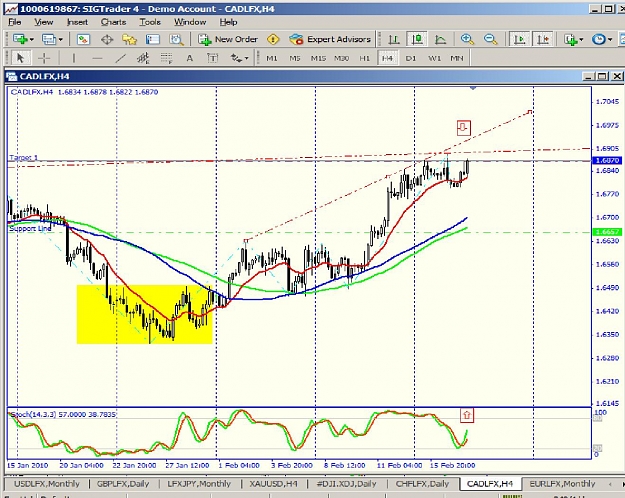
Task: Open the Terminal window icon
Action: point(153,39)
